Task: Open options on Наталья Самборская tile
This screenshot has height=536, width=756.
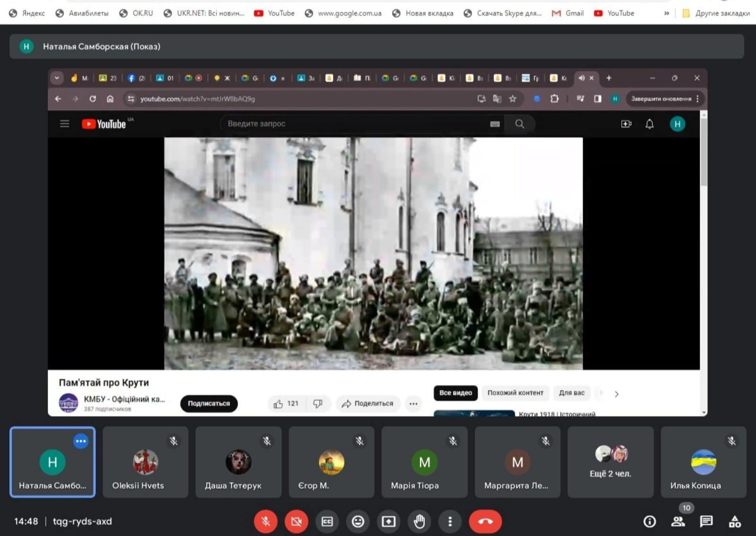Action: [81, 441]
